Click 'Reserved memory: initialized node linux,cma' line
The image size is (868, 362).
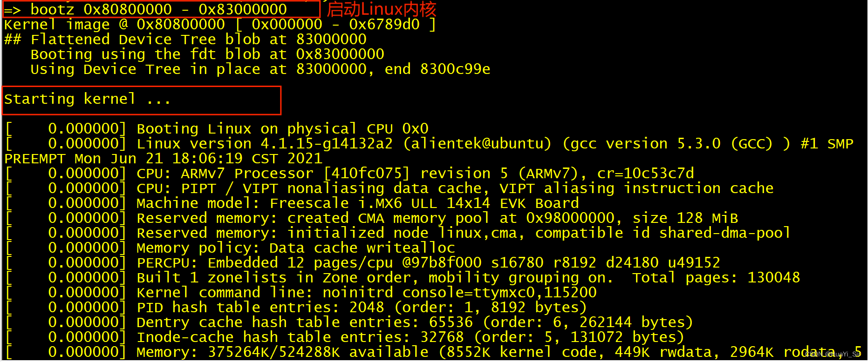pos(398,233)
